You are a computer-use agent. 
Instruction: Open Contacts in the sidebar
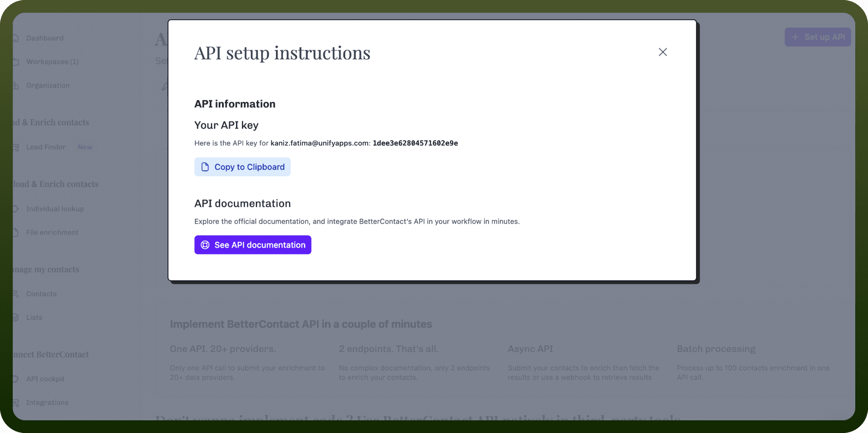click(x=42, y=294)
